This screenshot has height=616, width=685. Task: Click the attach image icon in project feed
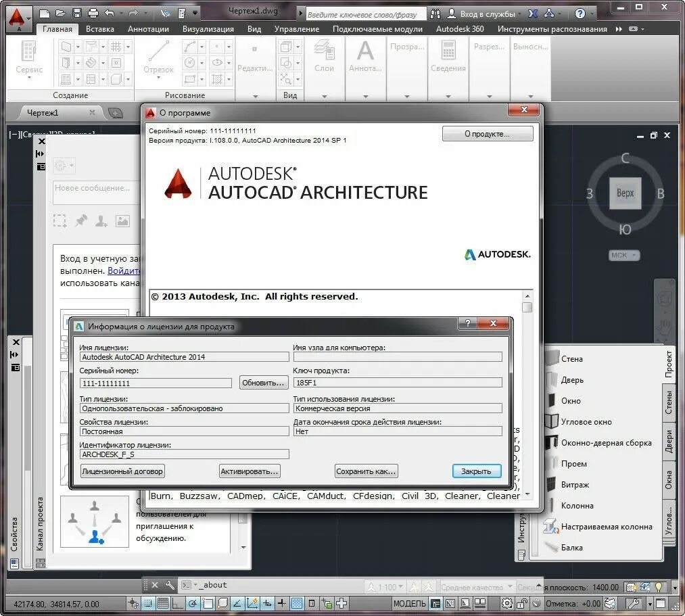point(122,221)
